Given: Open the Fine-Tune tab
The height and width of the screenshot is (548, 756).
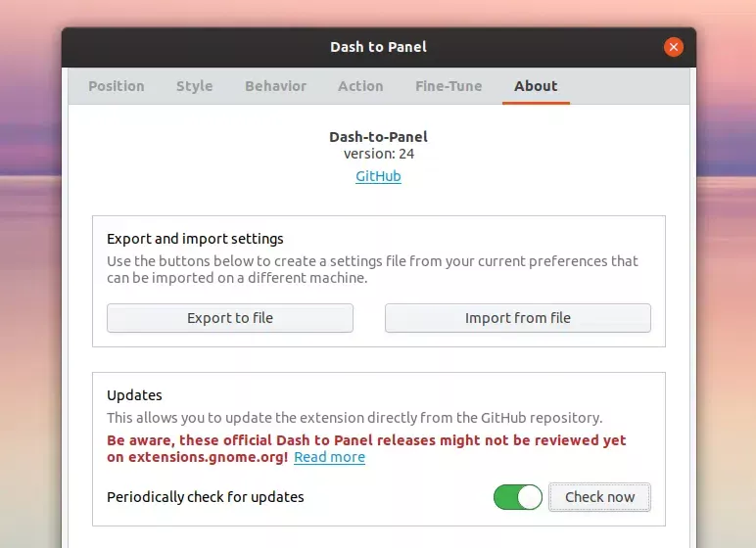Looking at the screenshot, I should point(449,86).
